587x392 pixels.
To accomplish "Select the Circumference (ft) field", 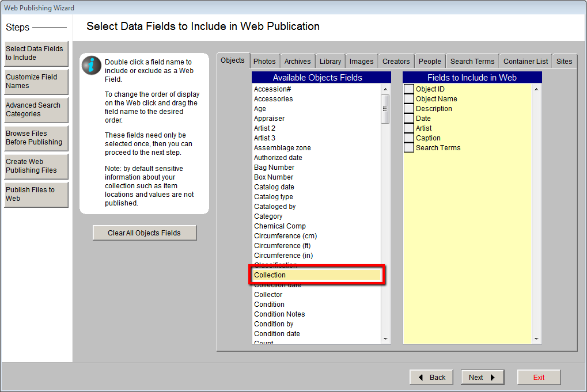I will click(316, 245).
